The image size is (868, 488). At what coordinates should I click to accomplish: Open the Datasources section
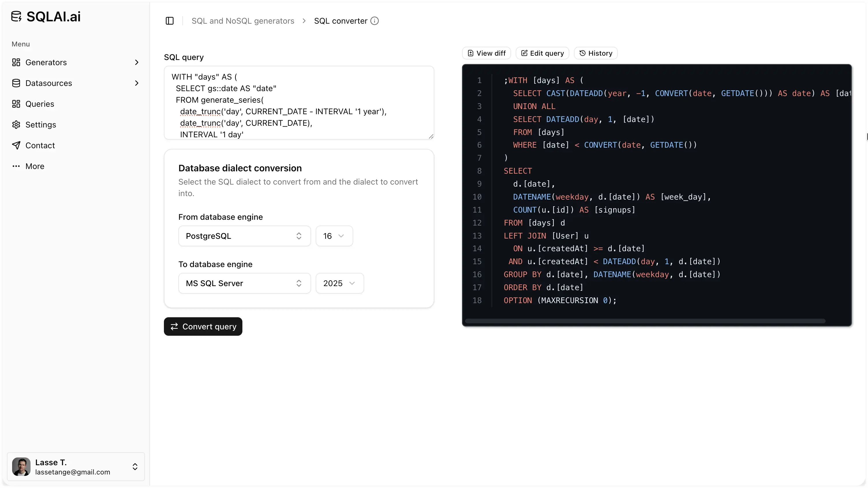48,83
